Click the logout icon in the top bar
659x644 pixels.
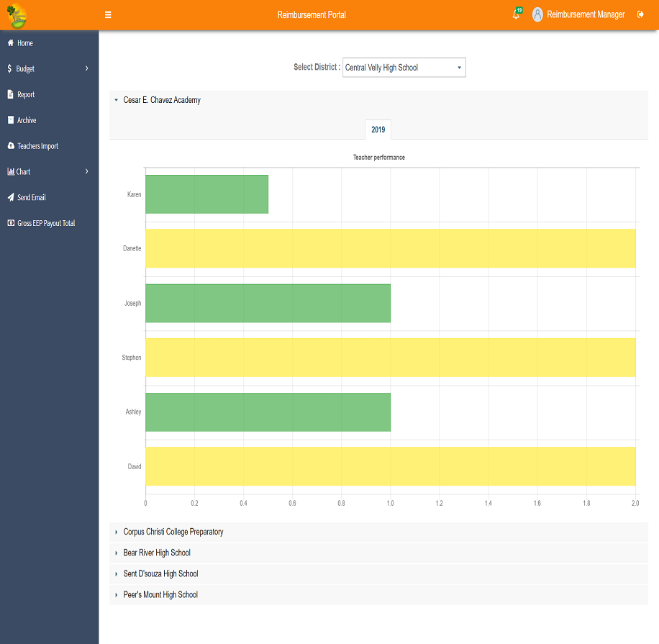click(x=640, y=14)
